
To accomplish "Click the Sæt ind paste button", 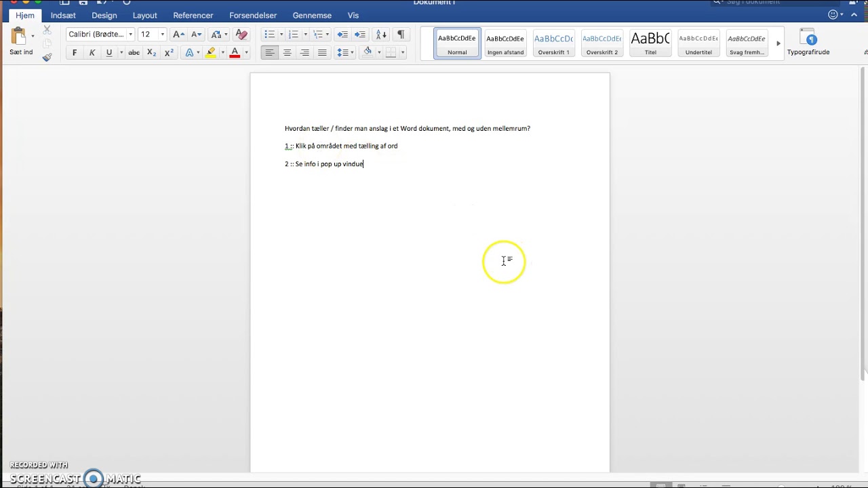I will coord(20,42).
